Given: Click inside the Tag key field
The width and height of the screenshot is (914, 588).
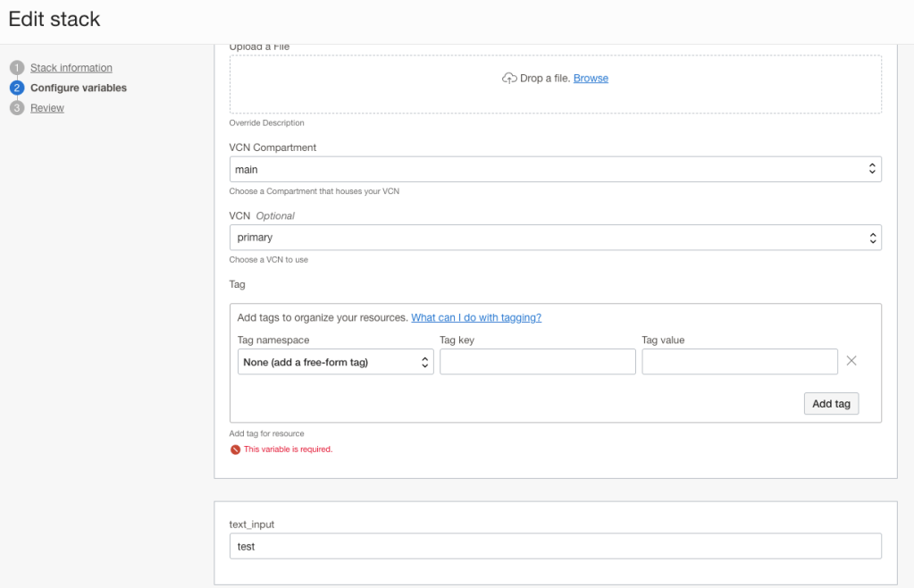Looking at the screenshot, I should click(537, 361).
